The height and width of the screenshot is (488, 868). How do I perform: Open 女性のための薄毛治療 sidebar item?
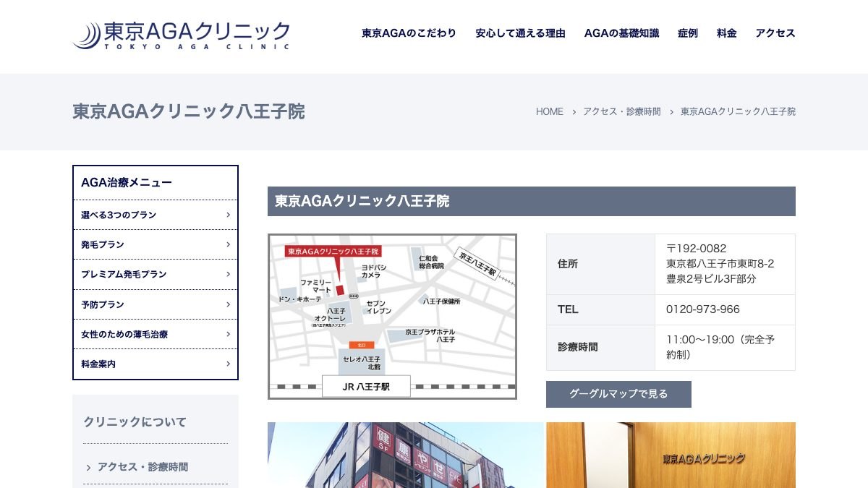(x=156, y=334)
